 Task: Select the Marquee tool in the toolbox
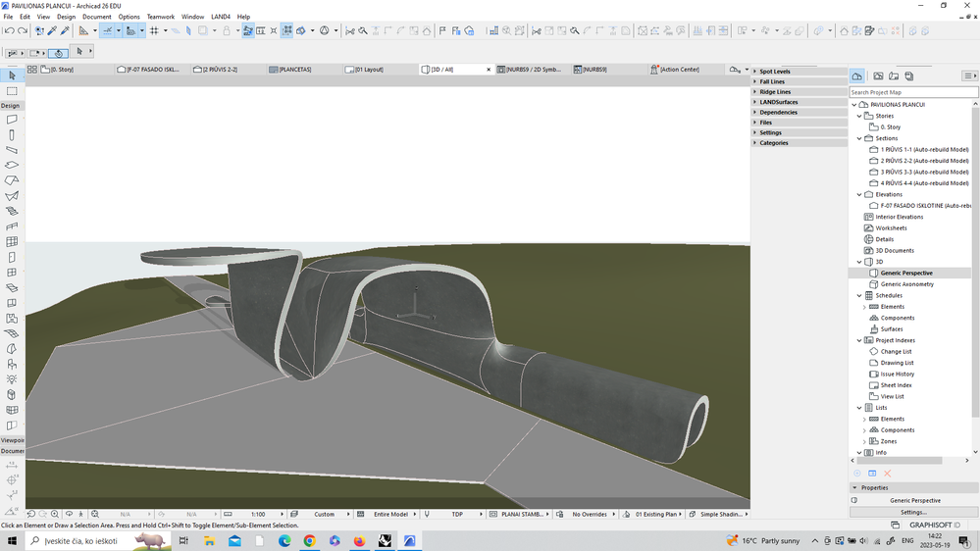coord(12,91)
